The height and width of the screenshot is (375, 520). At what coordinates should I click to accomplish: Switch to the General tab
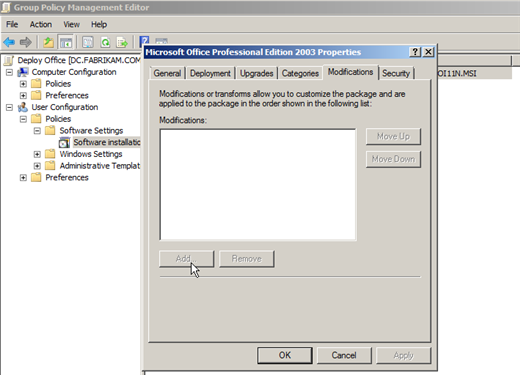167,73
